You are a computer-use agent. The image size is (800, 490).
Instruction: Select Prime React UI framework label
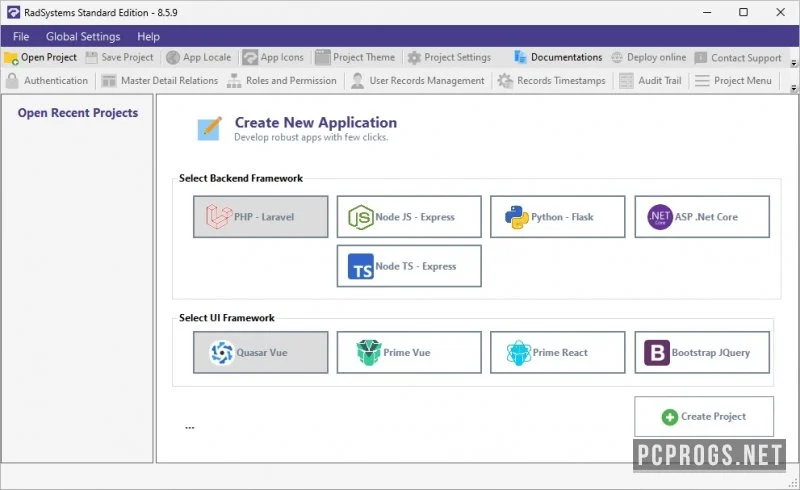[560, 353]
